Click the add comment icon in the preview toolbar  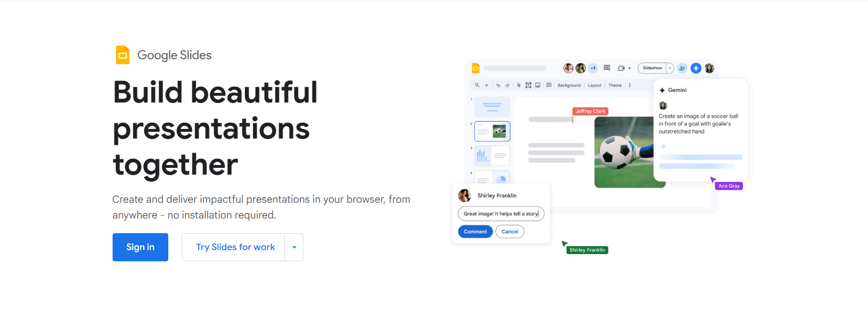pos(549,86)
